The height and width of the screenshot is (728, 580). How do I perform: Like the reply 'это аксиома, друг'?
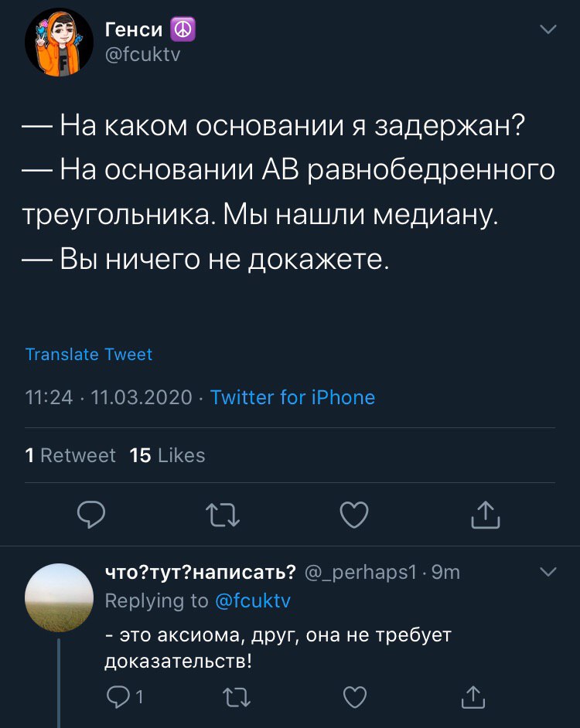point(353,698)
